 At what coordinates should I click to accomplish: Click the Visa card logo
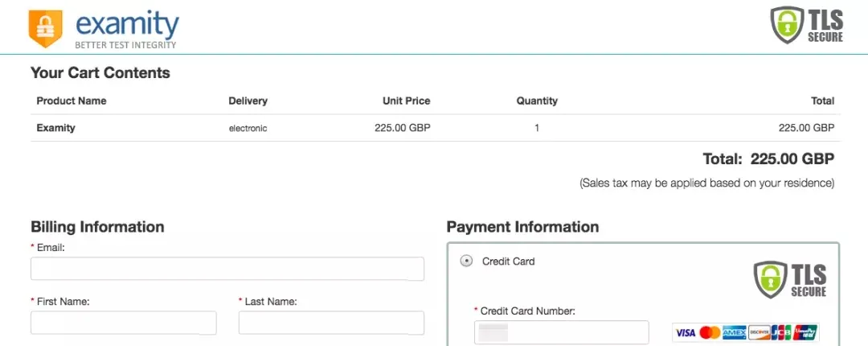click(685, 332)
